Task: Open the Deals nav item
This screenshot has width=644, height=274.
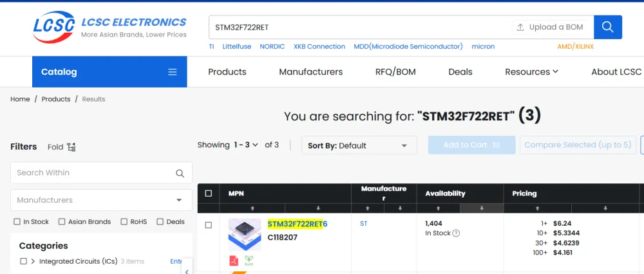Action: pos(460,72)
